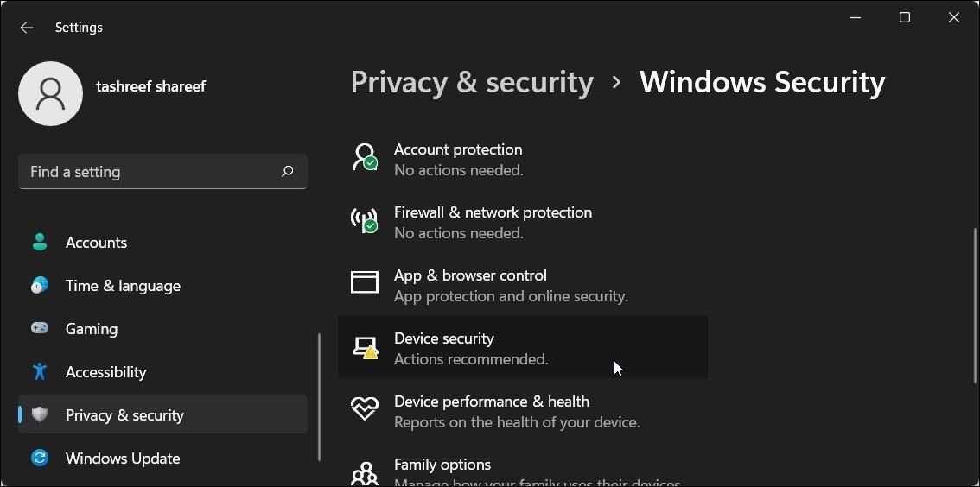Screen dimensions: 980x487
Task: Open Time & language settings
Action: pyautogui.click(x=123, y=286)
